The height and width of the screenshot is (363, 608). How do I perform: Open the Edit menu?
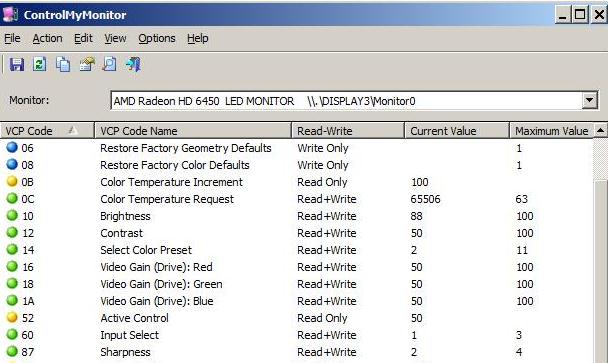click(x=83, y=38)
